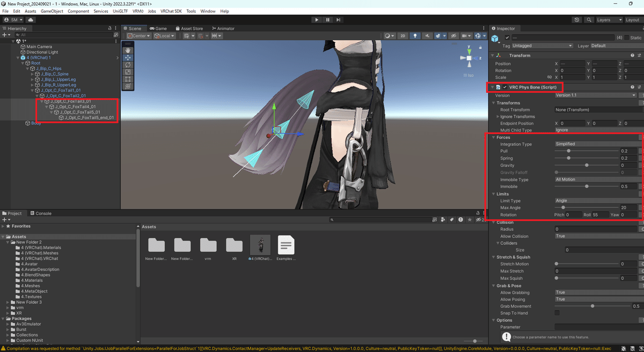This screenshot has height=352, width=644.
Task: Open the Local rotation dropdown
Action: pos(164,36)
